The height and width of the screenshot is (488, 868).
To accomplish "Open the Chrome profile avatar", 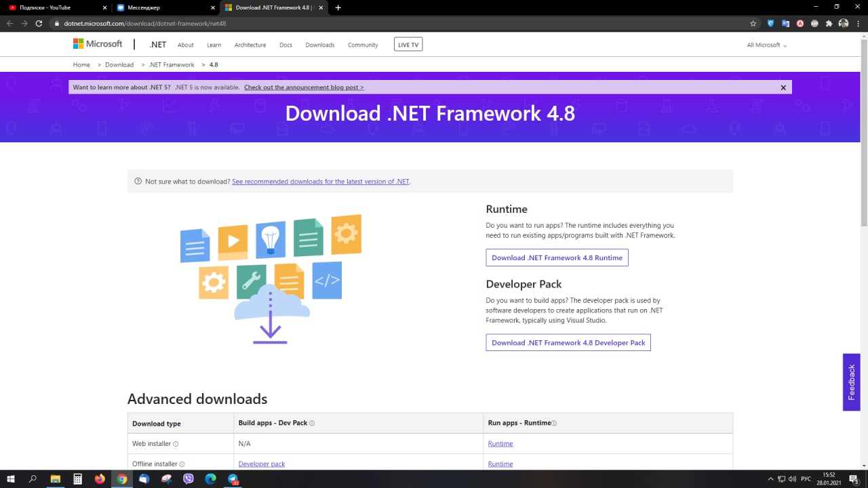I will (844, 23).
